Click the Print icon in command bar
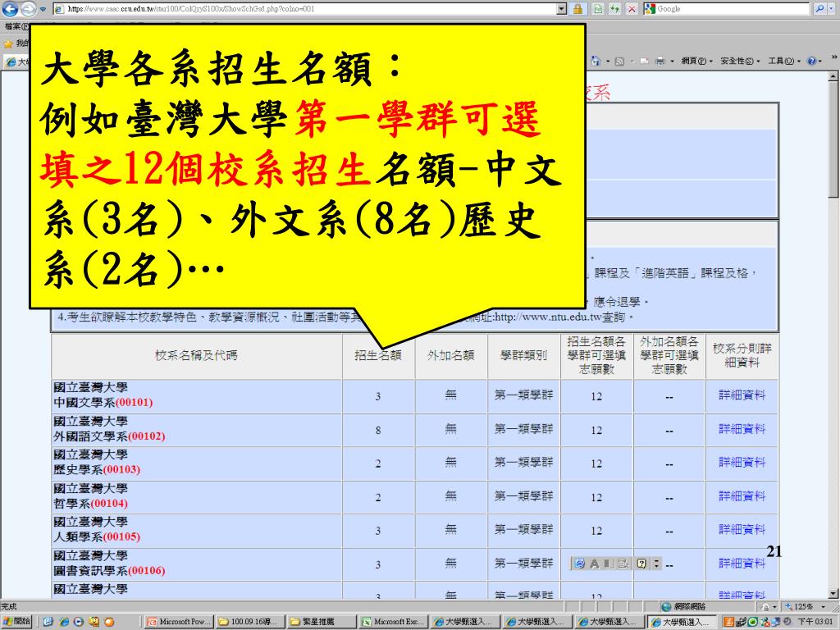This screenshot has height=630, width=840. [x=660, y=61]
